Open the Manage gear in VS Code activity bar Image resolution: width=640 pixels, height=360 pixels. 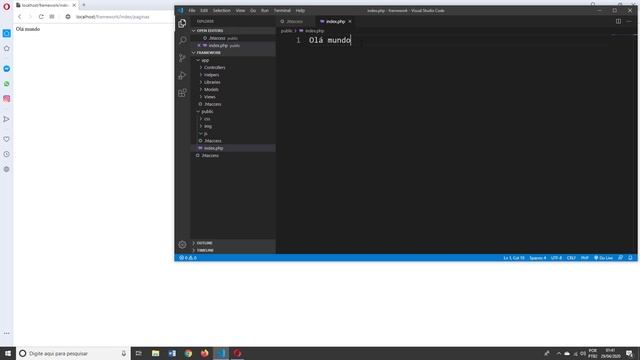point(182,244)
